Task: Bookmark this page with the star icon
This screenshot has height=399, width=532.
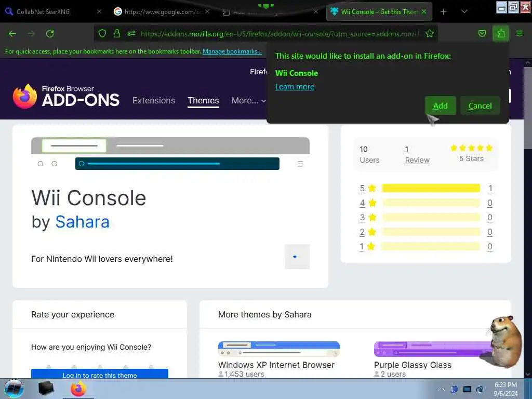Action: pyautogui.click(x=430, y=33)
